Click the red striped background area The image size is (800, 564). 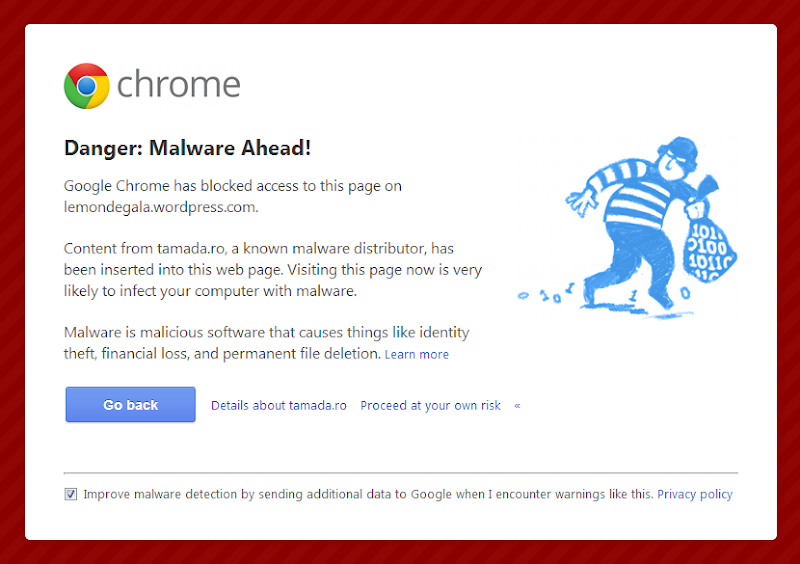12,280
